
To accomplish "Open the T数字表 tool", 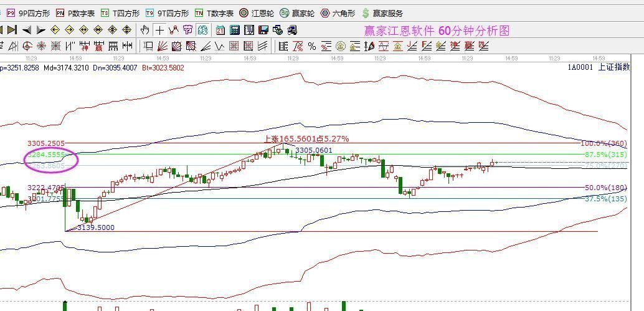I will coord(214,13).
